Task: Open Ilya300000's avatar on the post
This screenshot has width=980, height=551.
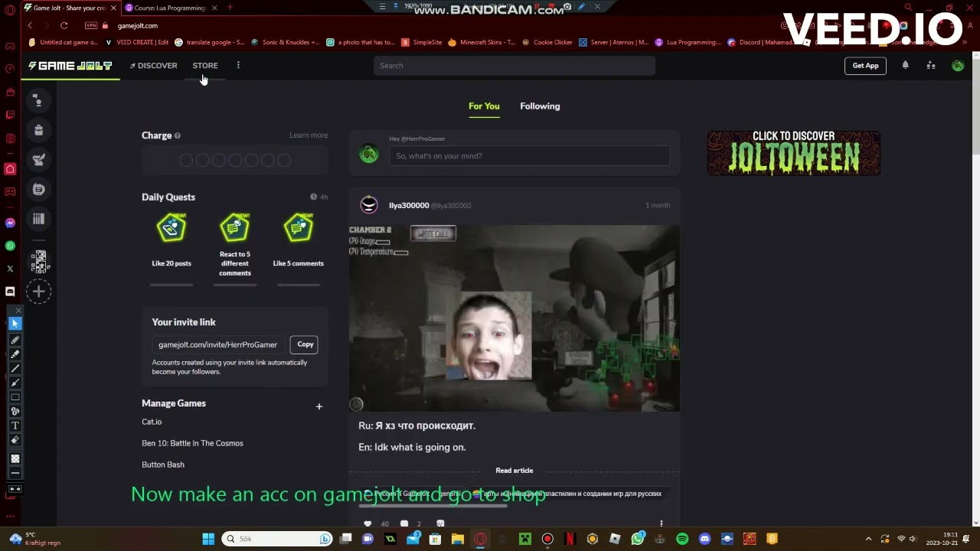Action: [x=369, y=205]
